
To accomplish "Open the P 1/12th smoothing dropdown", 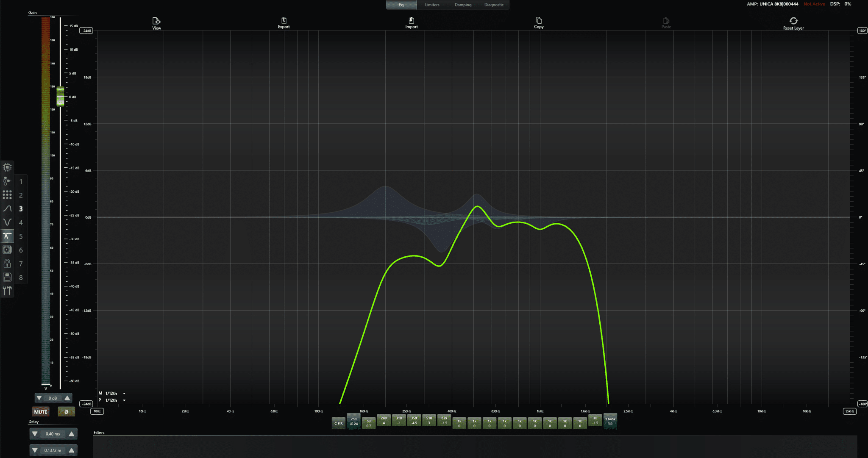I will click(x=124, y=400).
